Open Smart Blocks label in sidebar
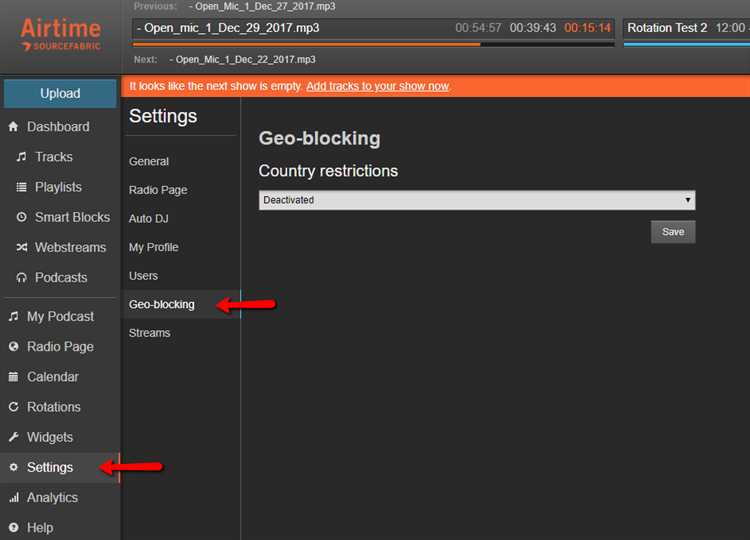This screenshot has height=540, width=750. click(73, 217)
